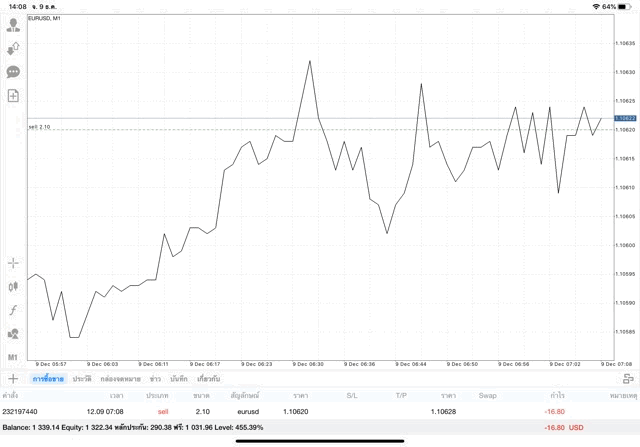
Task: Toggle the panel layout icon at right
Action: pyautogui.click(x=628, y=379)
